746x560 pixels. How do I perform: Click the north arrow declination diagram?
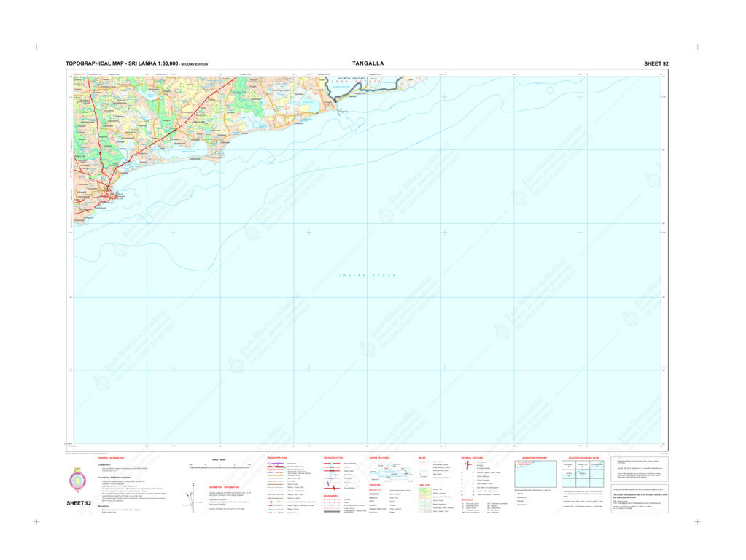(x=193, y=498)
